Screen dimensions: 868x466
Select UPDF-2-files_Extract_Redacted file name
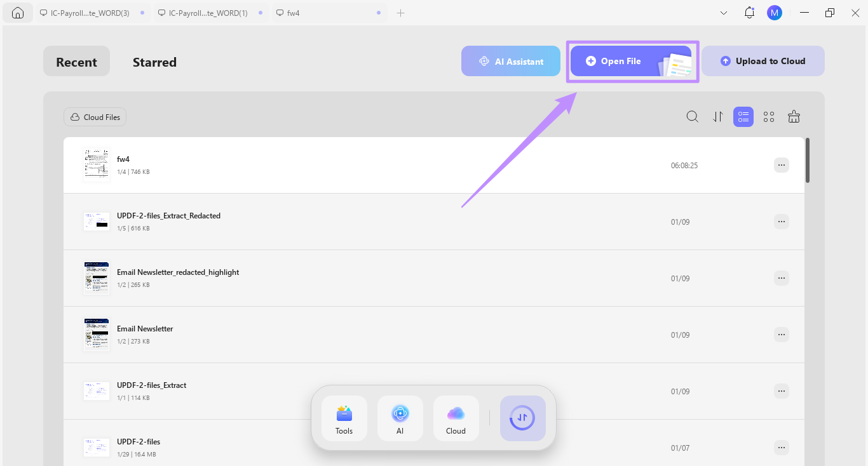click(168, 216)
